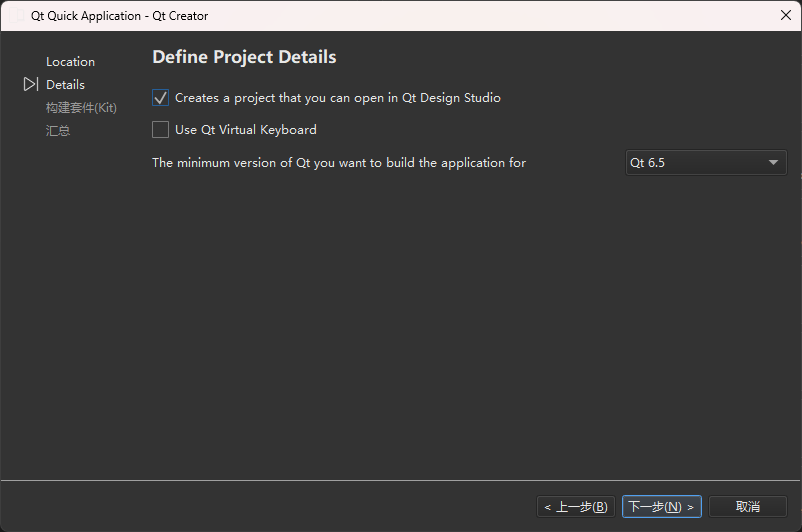Select the Location step in sidebar
802x532 pixels.
(x=71, y=61)
